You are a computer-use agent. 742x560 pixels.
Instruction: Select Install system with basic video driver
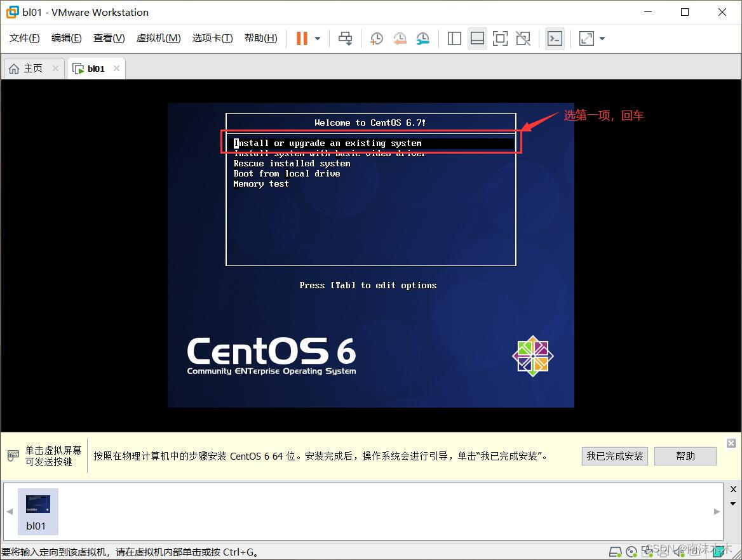click(x=329, y=153)
